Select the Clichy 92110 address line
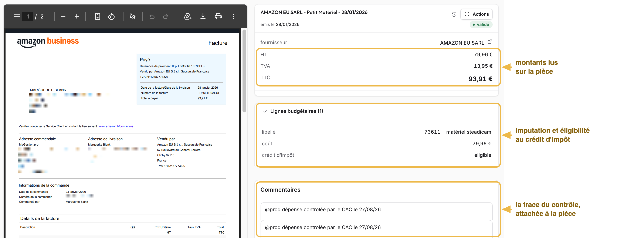 tap(166, 155)
